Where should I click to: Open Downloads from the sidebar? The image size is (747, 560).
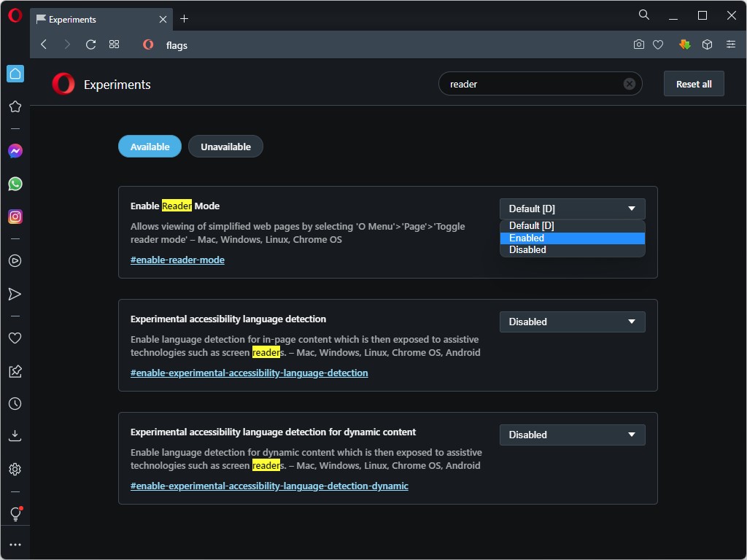pos(15,436)
